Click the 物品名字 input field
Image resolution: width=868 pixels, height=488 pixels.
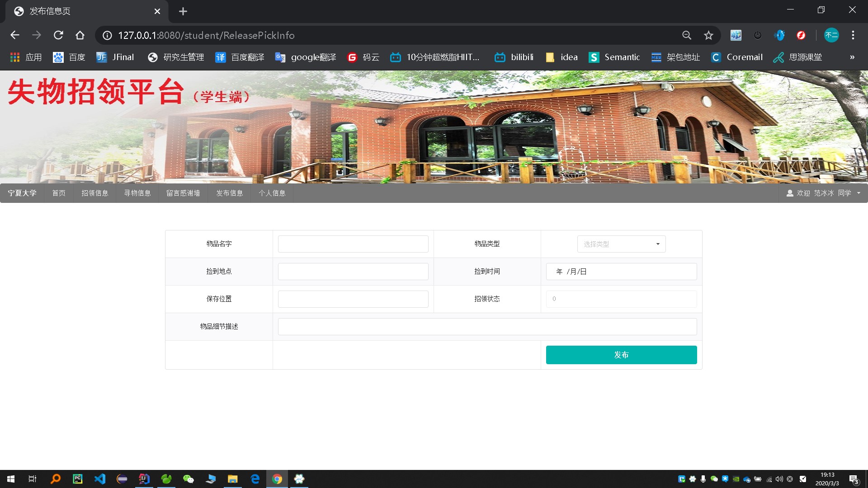[353, 244]
